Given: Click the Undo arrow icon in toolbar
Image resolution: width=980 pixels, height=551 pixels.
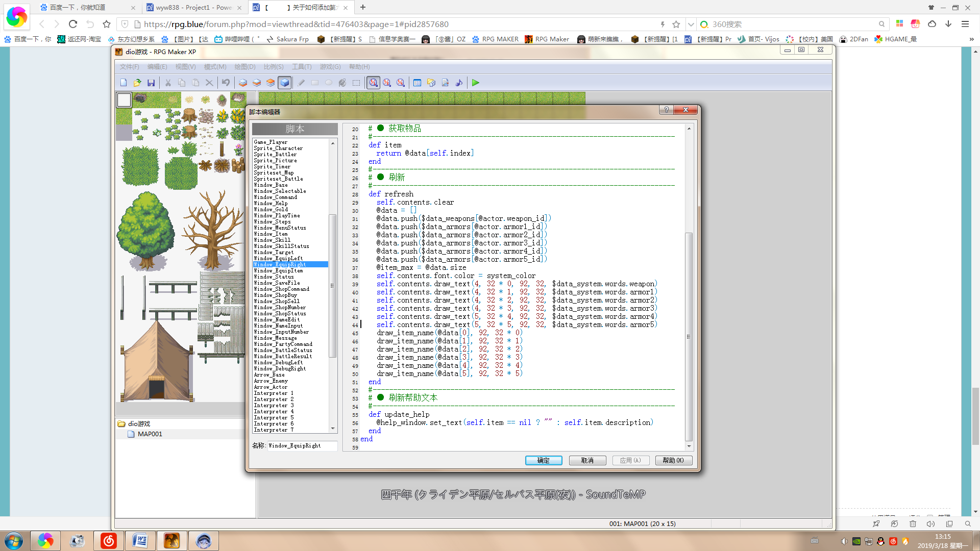Looking at the screenshot, I should tap(226, 83).
